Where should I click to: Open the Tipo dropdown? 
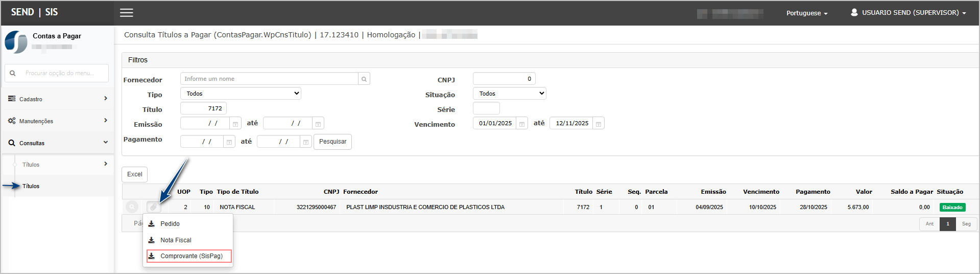tap(241, 94)
